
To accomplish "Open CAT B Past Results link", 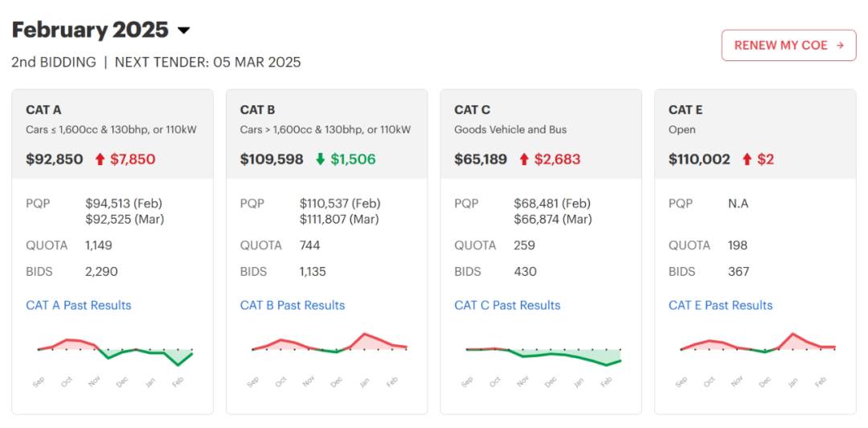I will (x=293, y=305).
